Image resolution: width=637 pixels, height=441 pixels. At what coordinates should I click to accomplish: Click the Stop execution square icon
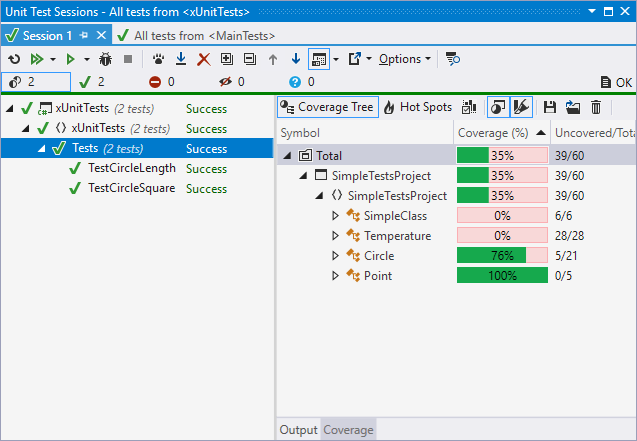coord(128,59)
